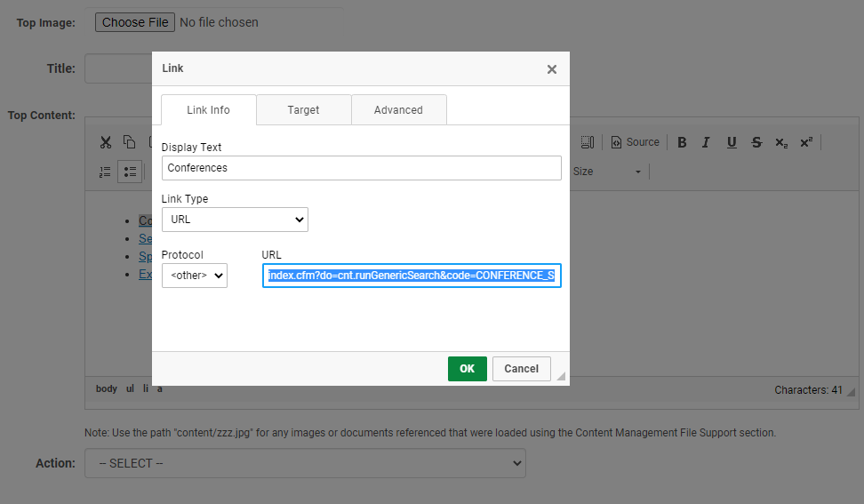Open the Link Type dropdown

click(235, 220)
